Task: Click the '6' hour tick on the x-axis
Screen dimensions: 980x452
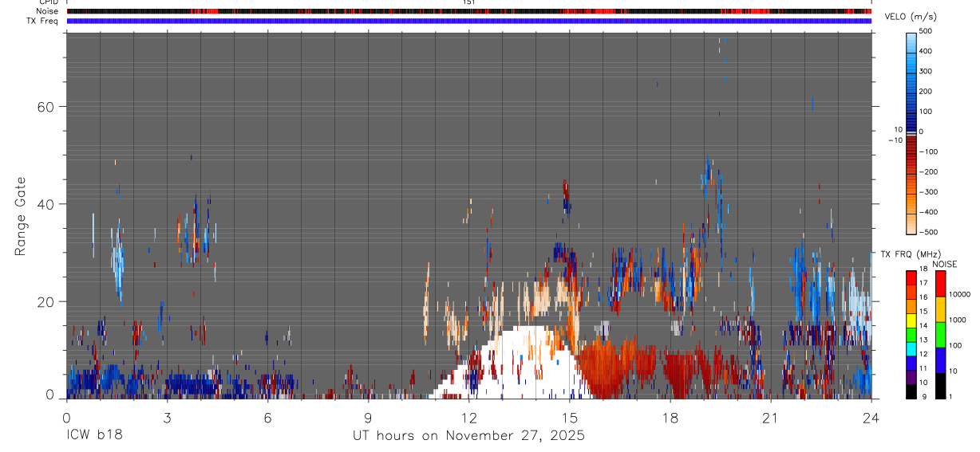Action: 268,417
